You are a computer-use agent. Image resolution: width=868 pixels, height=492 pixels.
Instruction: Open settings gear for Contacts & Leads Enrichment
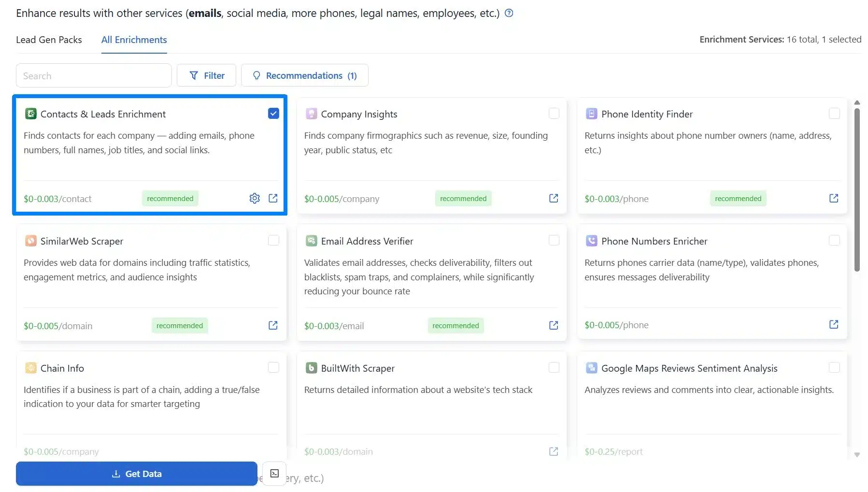pos(255,198)
